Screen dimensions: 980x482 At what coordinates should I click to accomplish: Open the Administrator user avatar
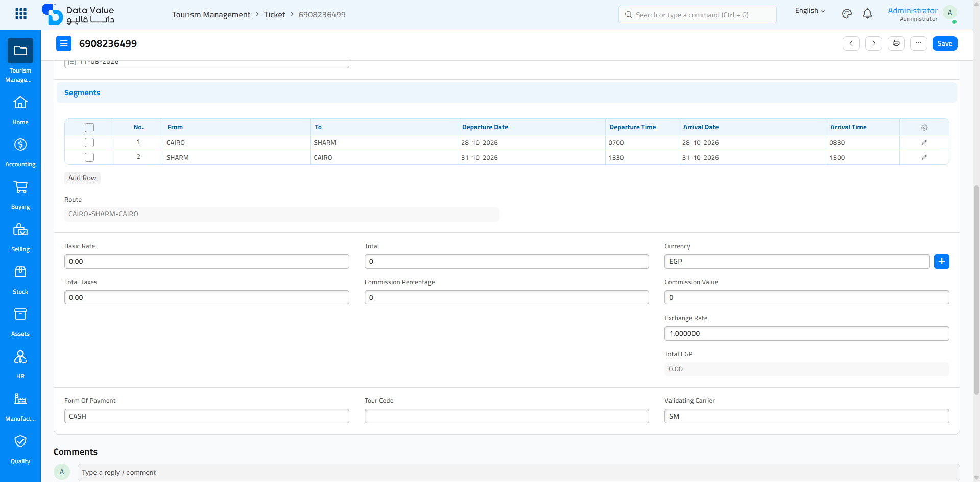pos(950,13)
